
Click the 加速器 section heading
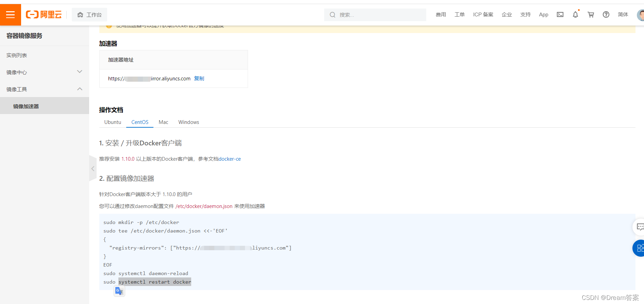point(108,44)
